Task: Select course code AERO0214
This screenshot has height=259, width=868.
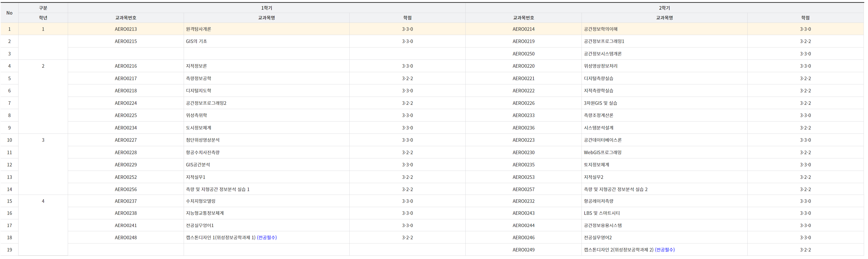Action: [x=523, y=29]
